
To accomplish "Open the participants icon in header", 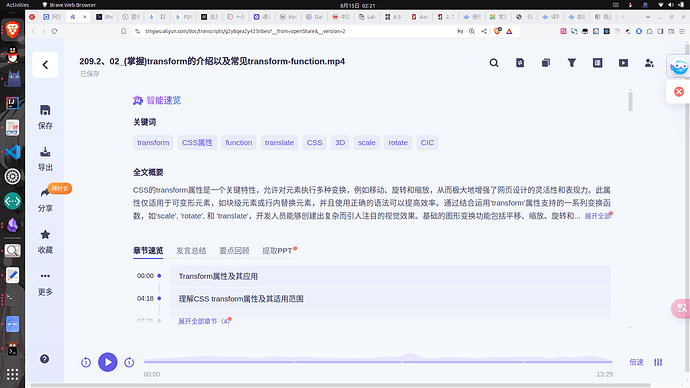I will click(x=649, y=63).
